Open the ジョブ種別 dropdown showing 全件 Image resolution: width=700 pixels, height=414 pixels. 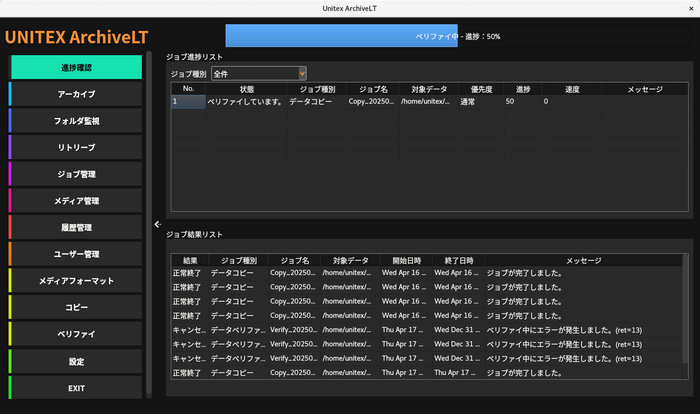click(259, 74)
